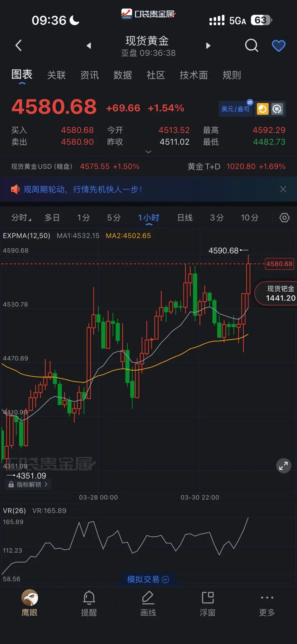Open the 现货钯金 floating quote bubble
This screenshot has width=297, height=644.
click(276, 293)
